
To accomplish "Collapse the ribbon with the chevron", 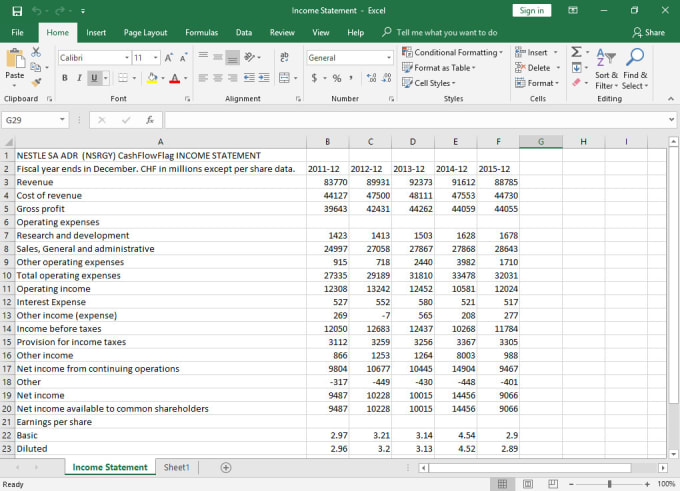I will 671,99.
